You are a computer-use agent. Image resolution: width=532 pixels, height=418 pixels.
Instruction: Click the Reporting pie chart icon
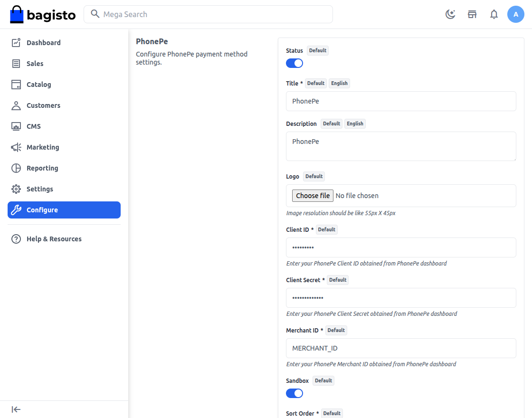[x=16, y=168]
